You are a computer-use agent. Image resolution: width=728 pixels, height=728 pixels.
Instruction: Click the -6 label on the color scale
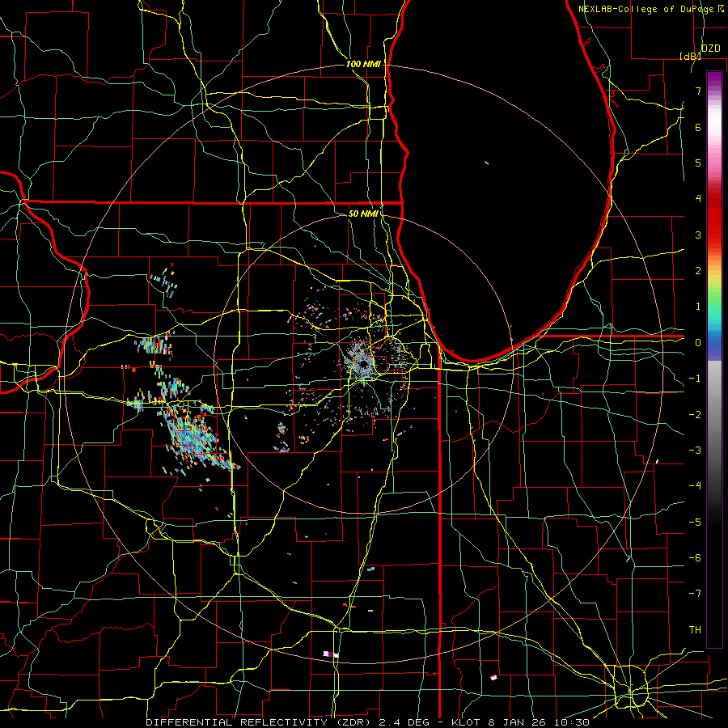point(695,557)
